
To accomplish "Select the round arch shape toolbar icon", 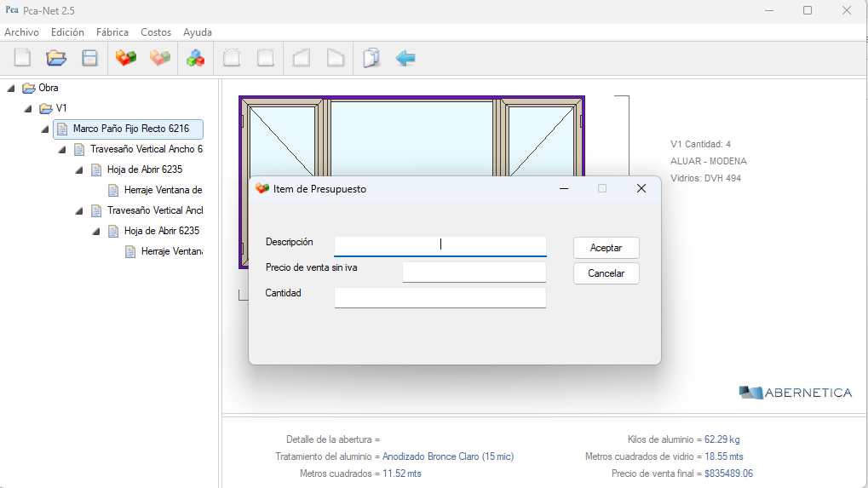I will (x=232, y=58).
